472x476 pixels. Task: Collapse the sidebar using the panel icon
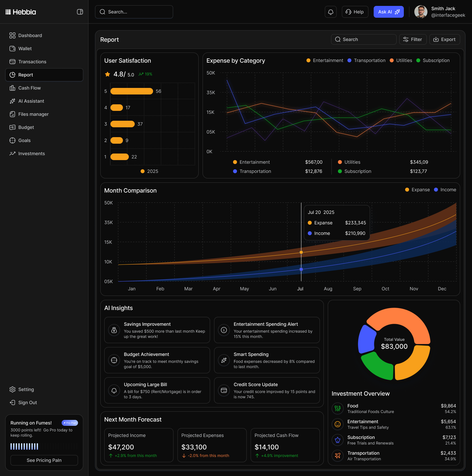point(80,12)
